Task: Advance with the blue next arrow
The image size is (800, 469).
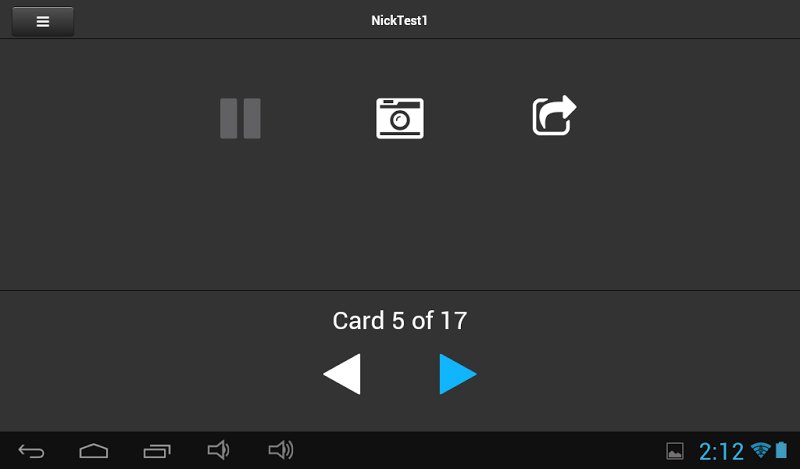Action: tap(458, 374)
